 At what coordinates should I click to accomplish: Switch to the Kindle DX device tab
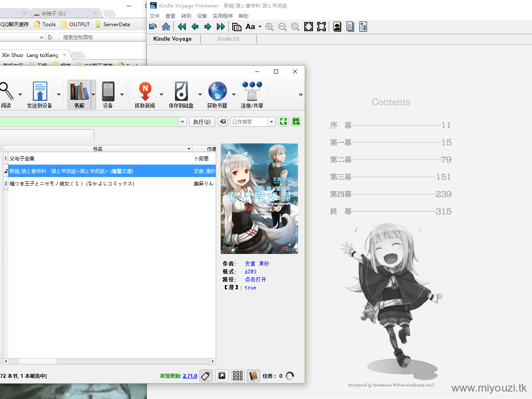point(229,39)
